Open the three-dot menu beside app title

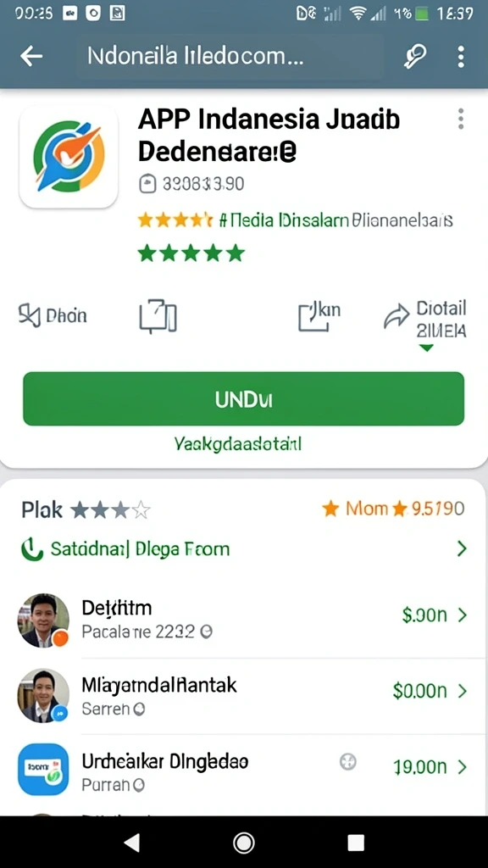461,119
